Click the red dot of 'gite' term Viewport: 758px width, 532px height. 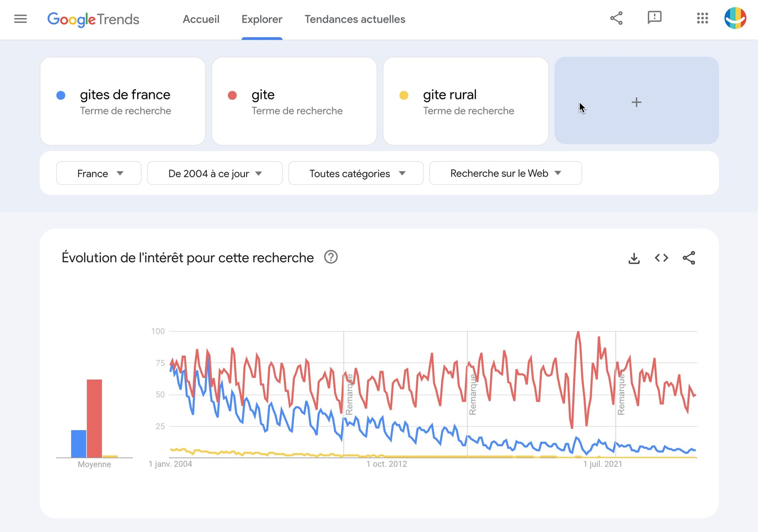[232, 95]
